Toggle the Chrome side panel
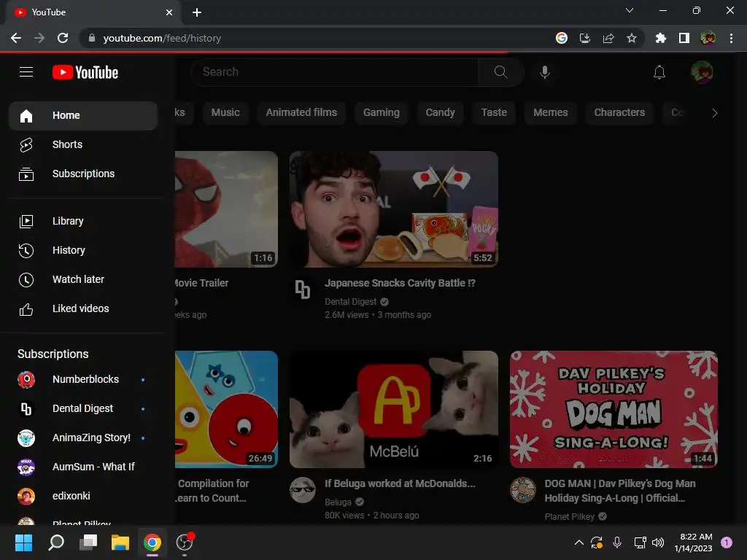The height and width of the screenshot is (560, 747). pyautogui.click(x=684, y=38)
